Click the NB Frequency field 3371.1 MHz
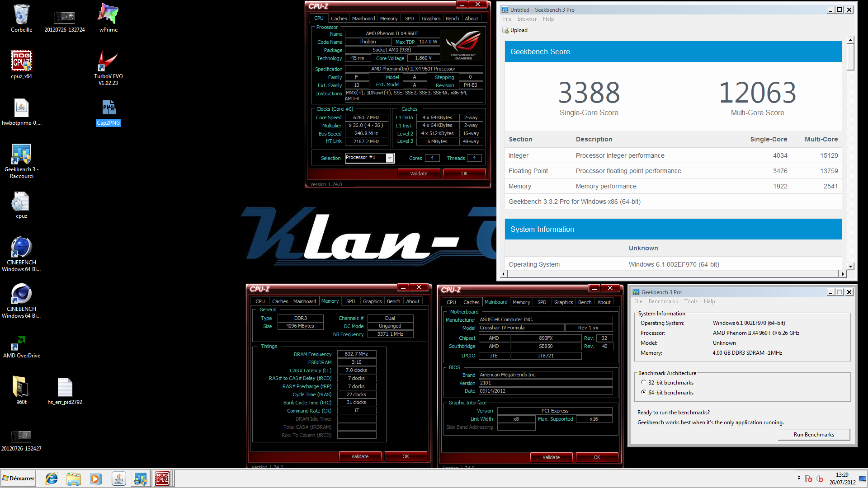 click(390, 334)
